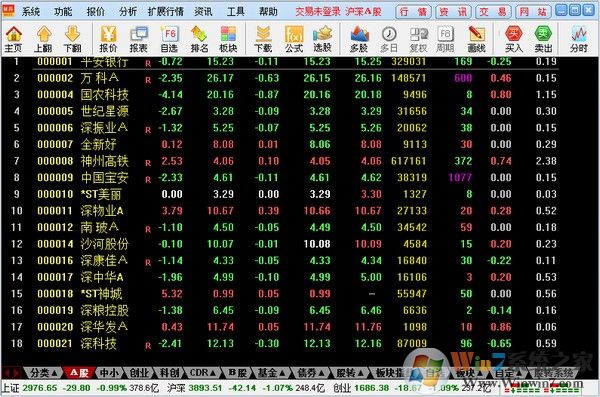Expand the 基金▲ tab list

coord(271,372)
